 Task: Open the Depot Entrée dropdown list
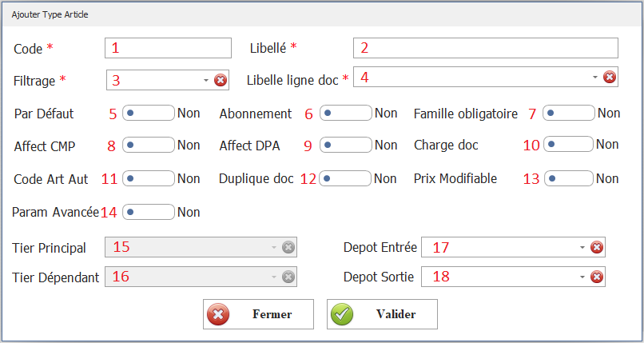coord(582,248)
